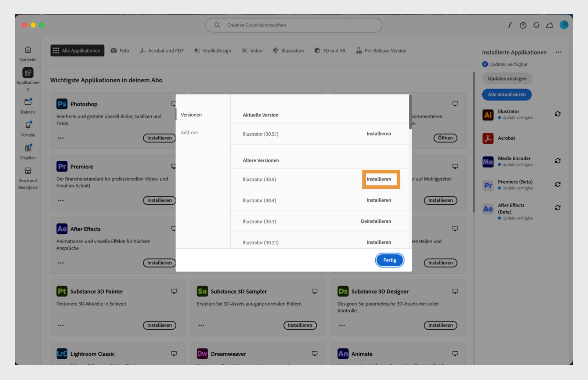Click the Premiere app icon in card
The width and height of the screenshot is (588, 380).
click(x=62, y=166)
